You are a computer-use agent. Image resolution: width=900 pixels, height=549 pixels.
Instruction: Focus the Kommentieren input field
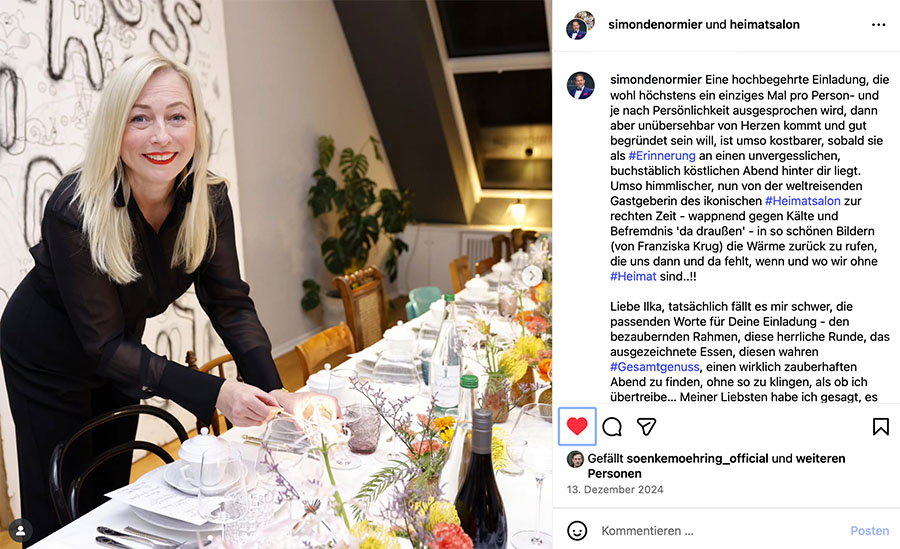tap(720, 531)
